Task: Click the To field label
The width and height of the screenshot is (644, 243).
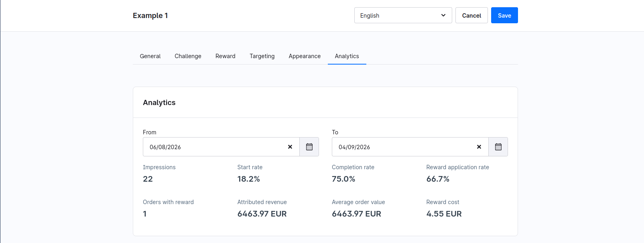Action: click(335, 132)
